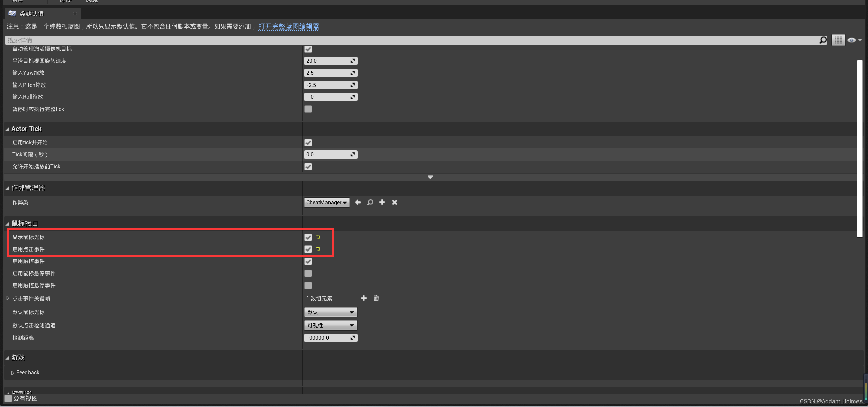Toggle 启用触控事件 checkbox

click(308, 261)
